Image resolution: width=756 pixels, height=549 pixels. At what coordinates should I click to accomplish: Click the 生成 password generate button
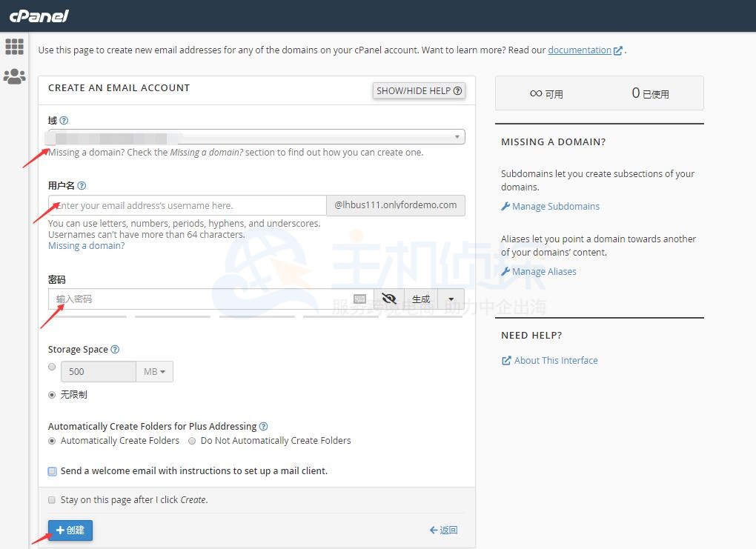421,299
